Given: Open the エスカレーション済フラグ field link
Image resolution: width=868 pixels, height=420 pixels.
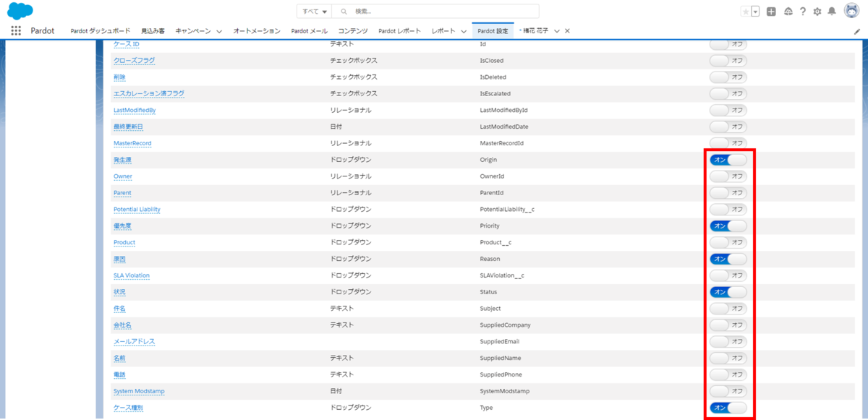Looking at the screenshot, I should coord(149,94).
